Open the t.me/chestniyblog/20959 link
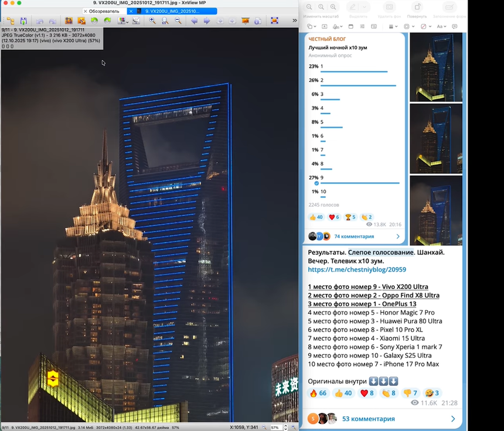Viewport: 504px width, 431px height. pyautogui.click(x=357, y=269)
